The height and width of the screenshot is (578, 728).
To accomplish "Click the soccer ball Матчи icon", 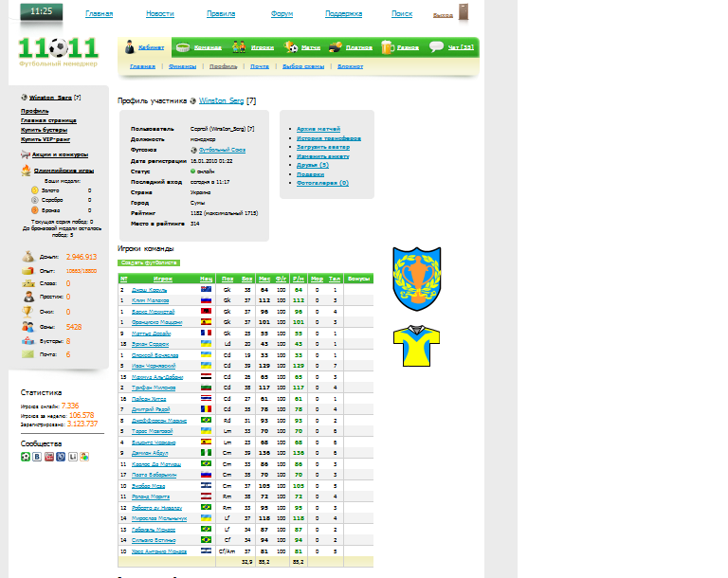I will click(292, 46).
